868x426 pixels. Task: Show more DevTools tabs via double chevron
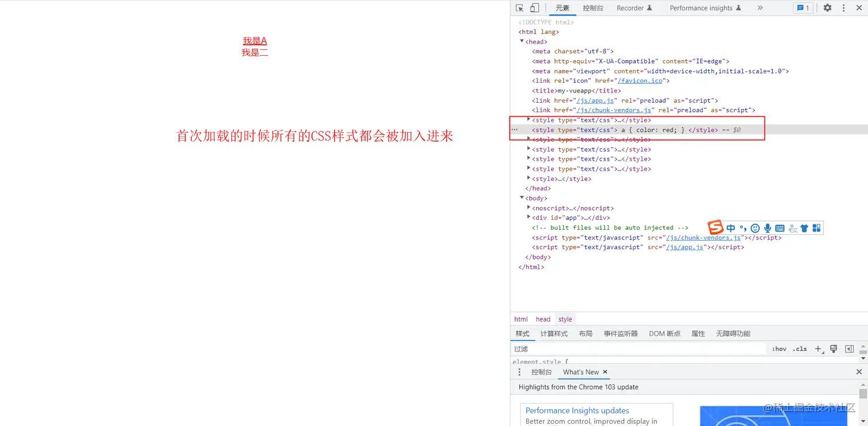(760, 8)
